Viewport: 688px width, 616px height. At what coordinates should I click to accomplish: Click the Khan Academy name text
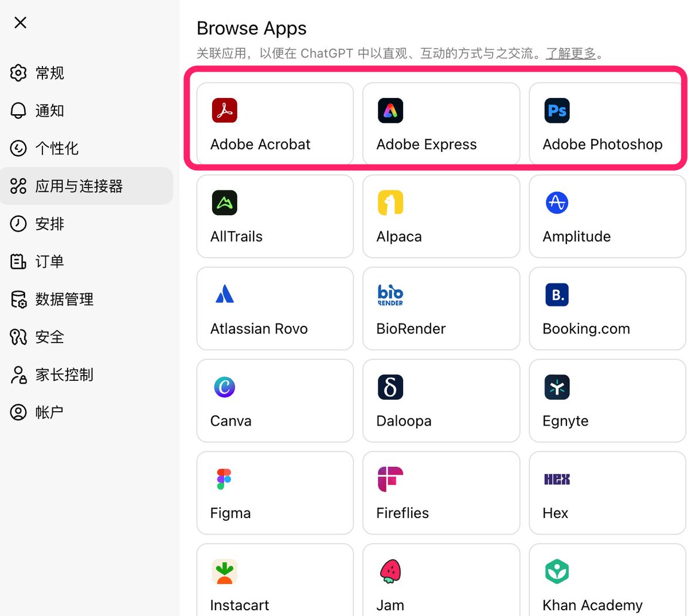pyautogui.click(x=593, y=605)
